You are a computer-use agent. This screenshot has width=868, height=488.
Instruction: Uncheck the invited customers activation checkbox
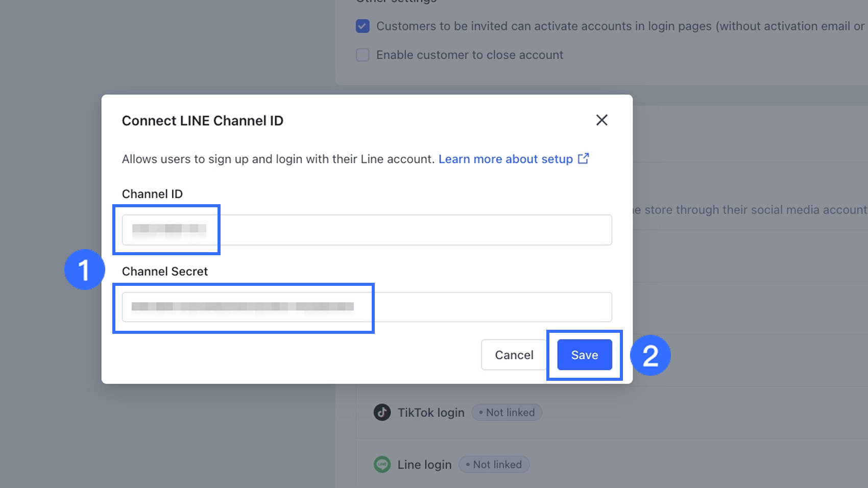tap(363, 26)
